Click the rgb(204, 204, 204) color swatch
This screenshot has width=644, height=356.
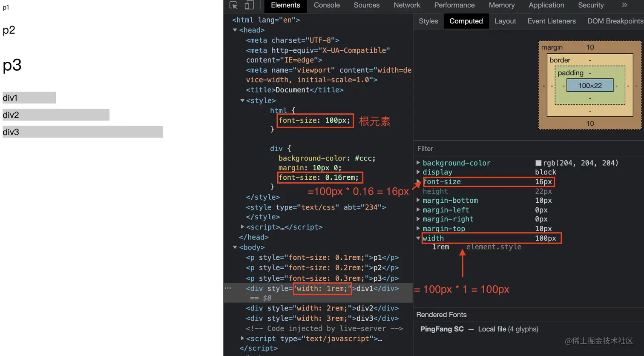click(x=538, y=163)
